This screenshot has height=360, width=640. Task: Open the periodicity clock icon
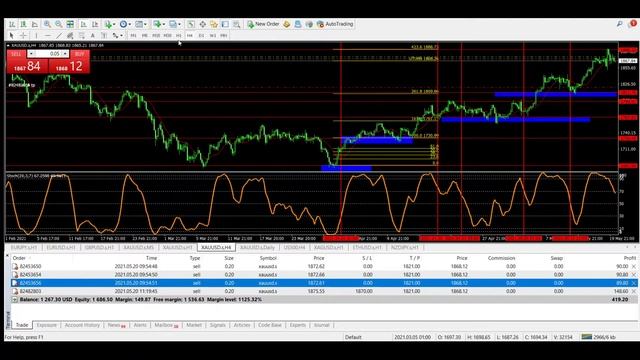point(123,24)
